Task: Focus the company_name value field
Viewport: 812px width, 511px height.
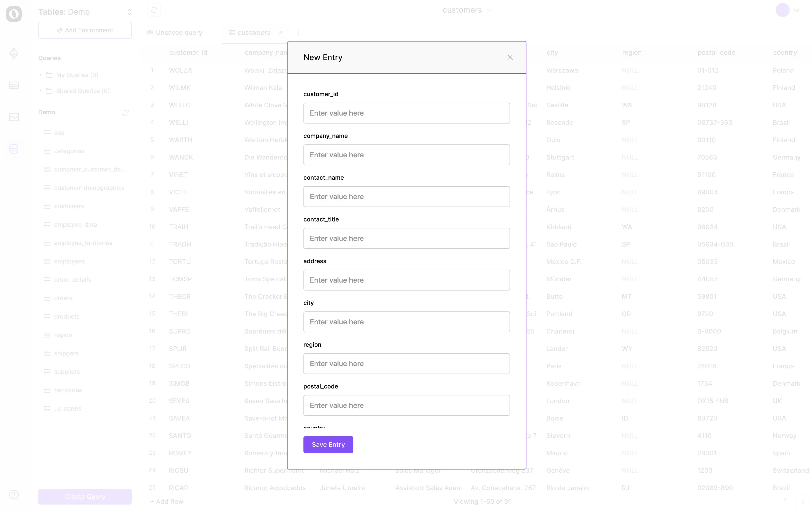Action: [x=406, y=155]
